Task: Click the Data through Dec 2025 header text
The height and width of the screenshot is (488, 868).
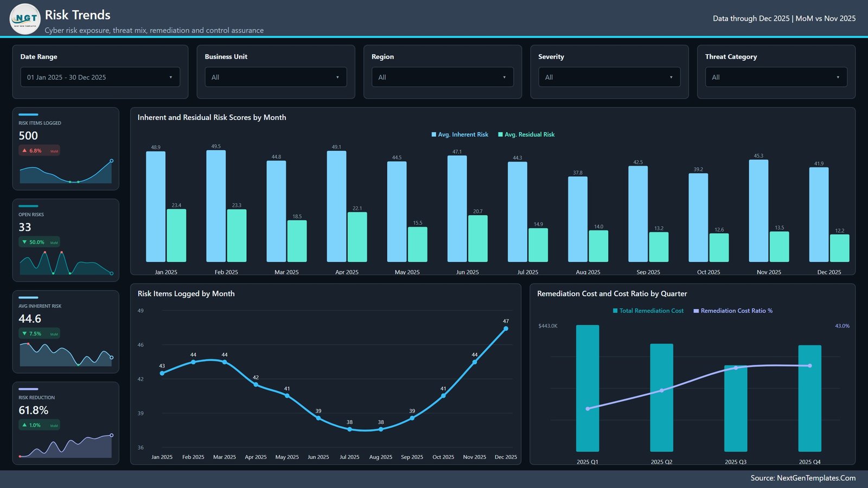Action: pos(784,18)
